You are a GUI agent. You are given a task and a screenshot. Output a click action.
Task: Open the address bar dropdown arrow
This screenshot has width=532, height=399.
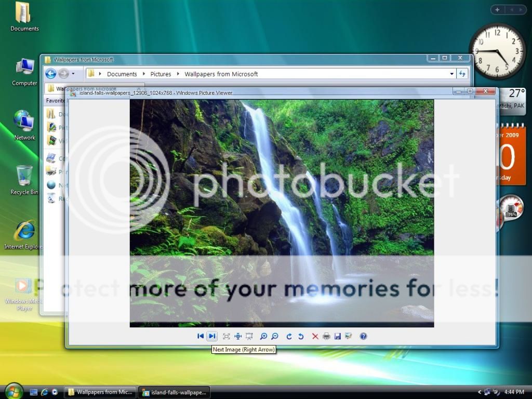click(451, 74)
